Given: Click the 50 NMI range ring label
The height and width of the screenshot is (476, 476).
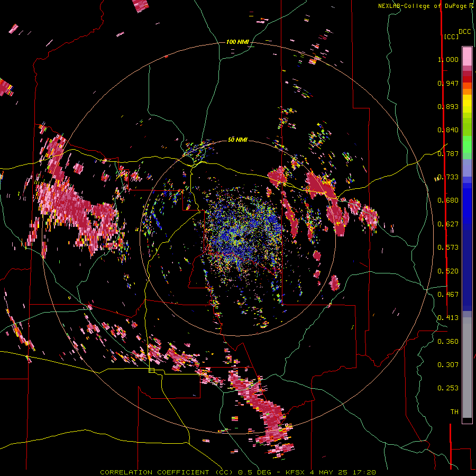Looking at the screenshot, I should coord(237,140).
